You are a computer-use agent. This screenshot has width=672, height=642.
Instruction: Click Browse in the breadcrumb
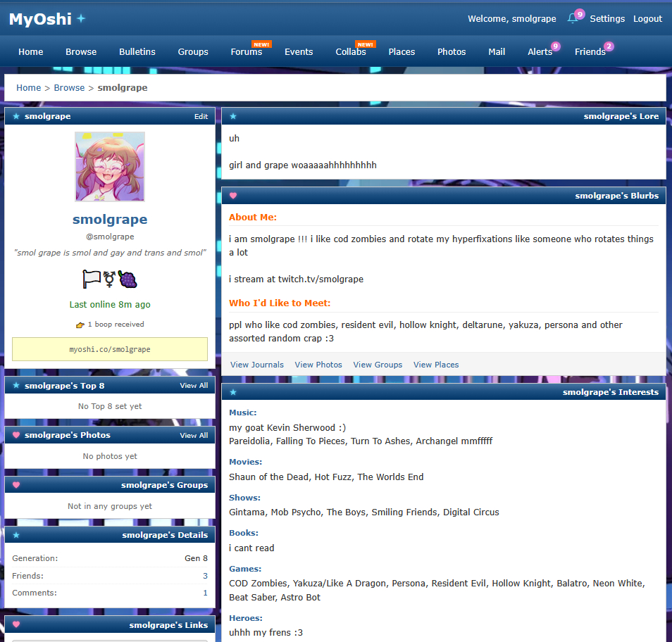pyautogui.click(x=69, y=88)
